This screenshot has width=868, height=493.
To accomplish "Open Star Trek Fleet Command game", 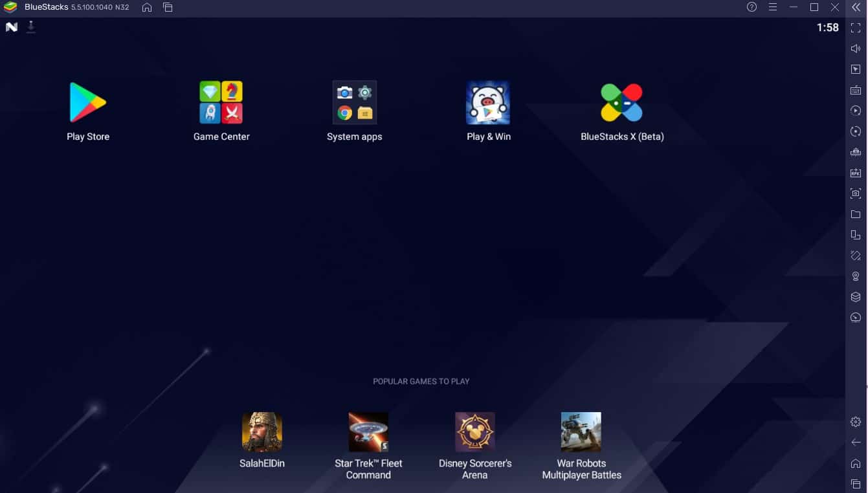I will pos(368,432).
